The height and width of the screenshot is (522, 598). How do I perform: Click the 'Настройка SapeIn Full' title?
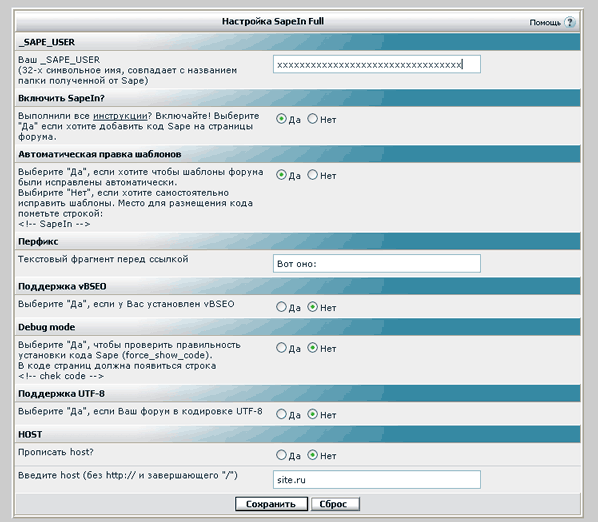[273, 21]
